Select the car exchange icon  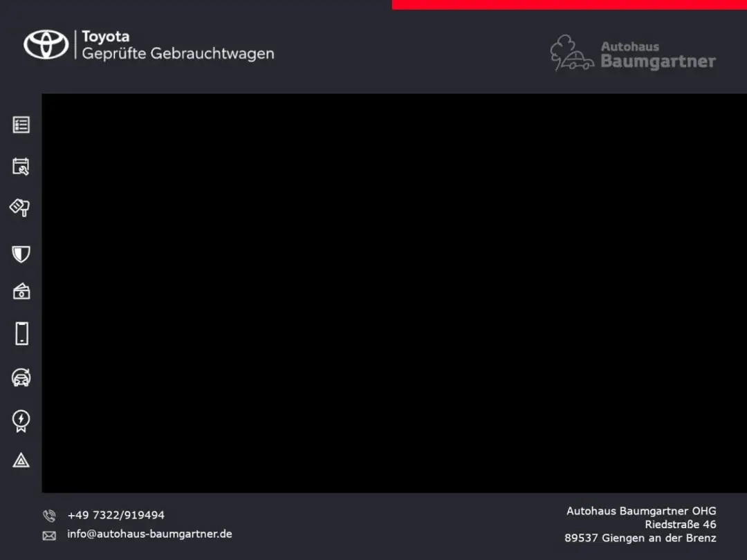(21, 377)
